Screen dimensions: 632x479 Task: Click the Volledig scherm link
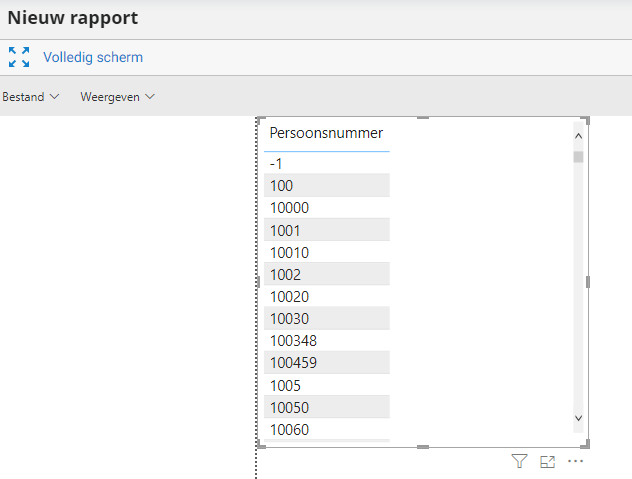point(93,57)
